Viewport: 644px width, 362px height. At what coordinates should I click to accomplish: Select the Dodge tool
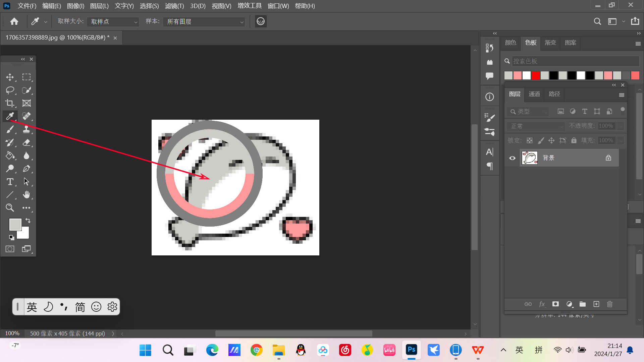(x=10, y=169)
